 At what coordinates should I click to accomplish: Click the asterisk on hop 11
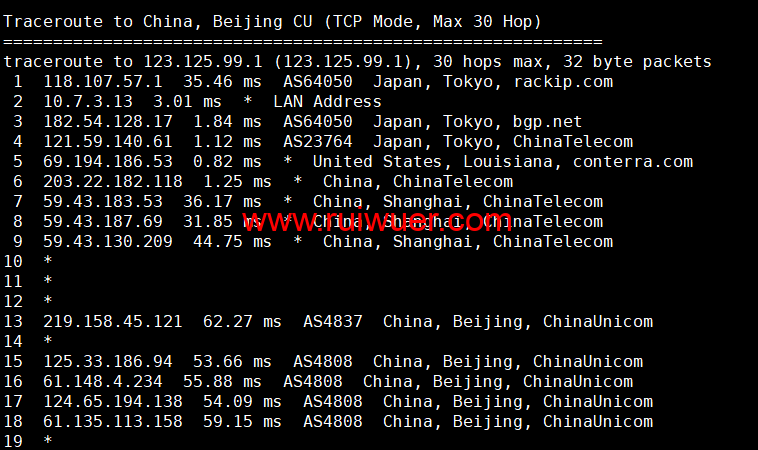tap(47, 281)
